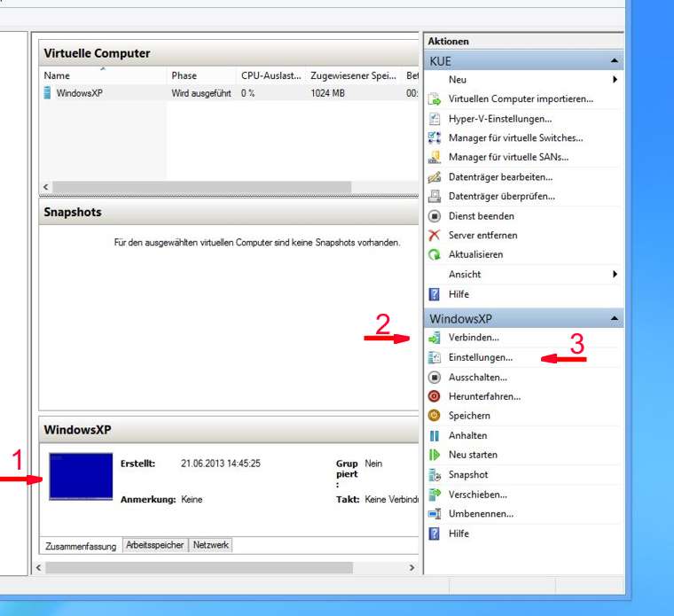Click the Hilfe icon in KUE section

(435, 294)
